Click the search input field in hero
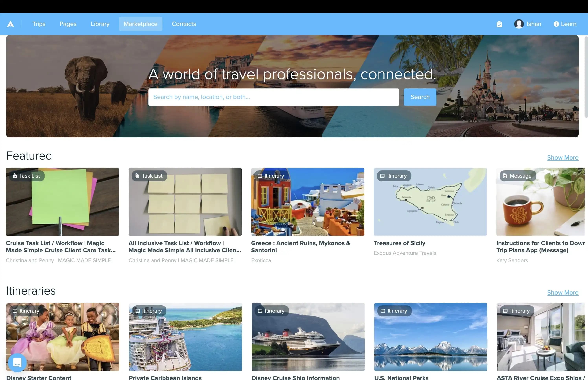This screenshot has width=588, height=380. 273,97
